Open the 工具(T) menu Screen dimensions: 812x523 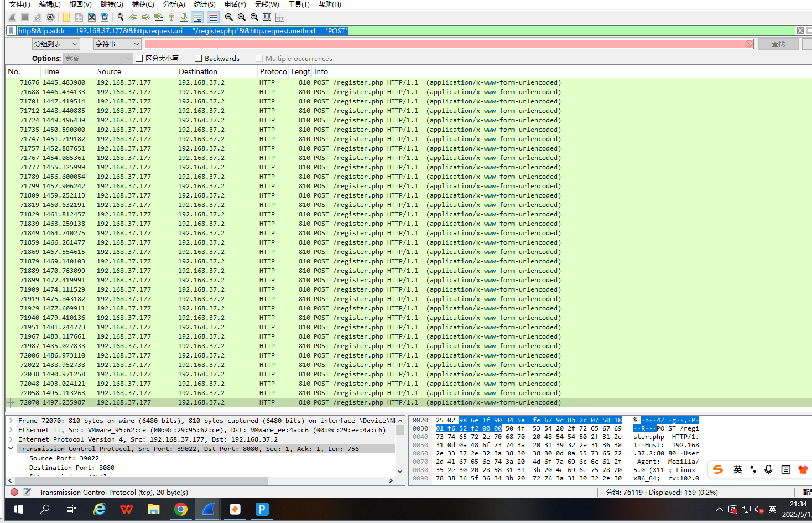[x=299, y=4]
